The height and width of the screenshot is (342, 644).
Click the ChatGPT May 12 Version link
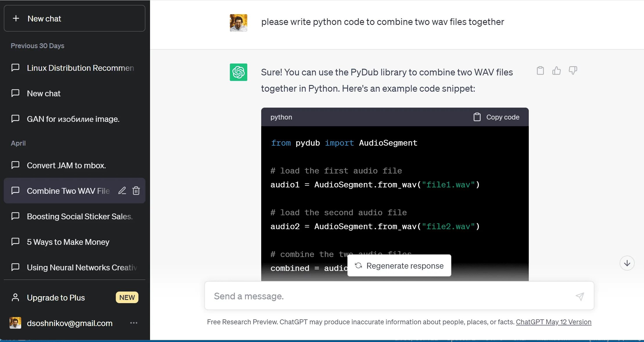pos(554,322)
